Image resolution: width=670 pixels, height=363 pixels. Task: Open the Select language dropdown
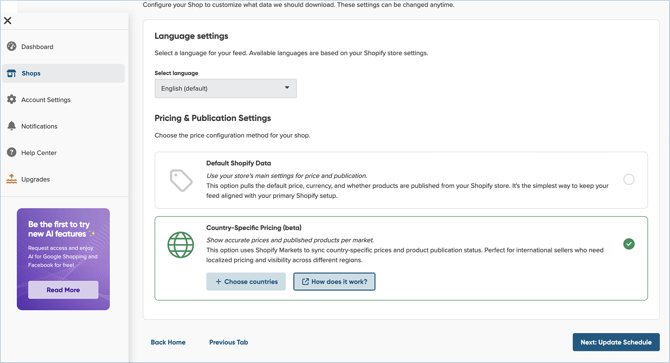pyautogui.click(x=226, y=88)
